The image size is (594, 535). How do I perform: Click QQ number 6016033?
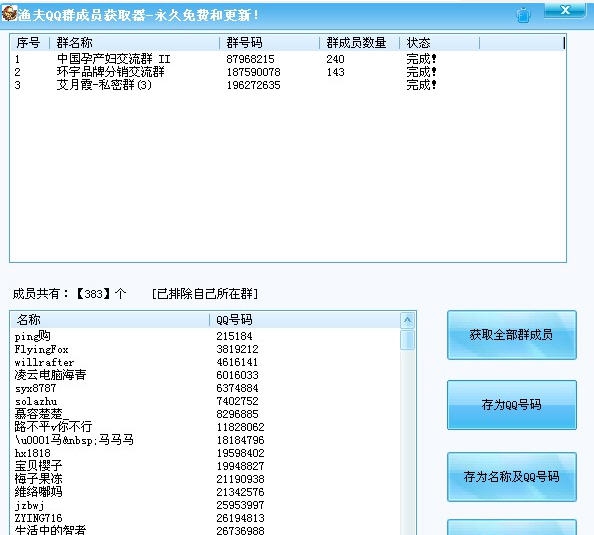point(237,375)
